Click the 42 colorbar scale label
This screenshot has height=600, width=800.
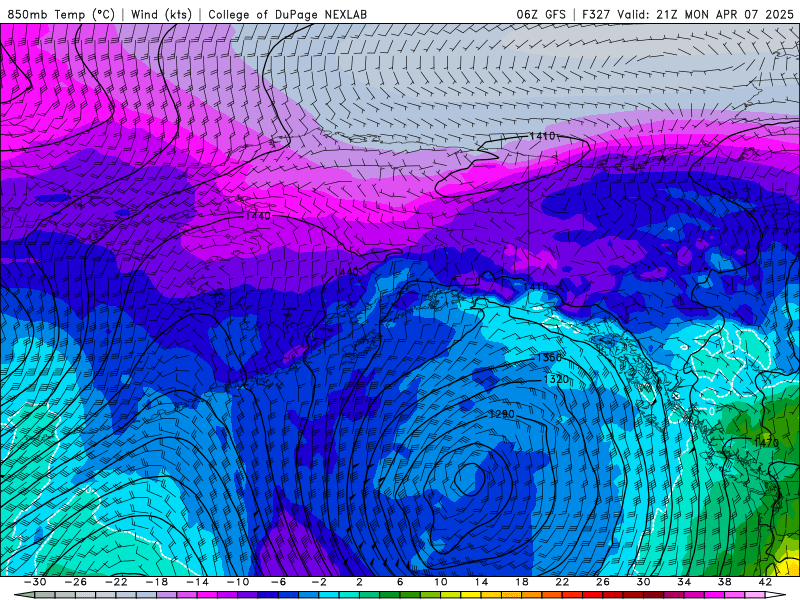point(765,582)
